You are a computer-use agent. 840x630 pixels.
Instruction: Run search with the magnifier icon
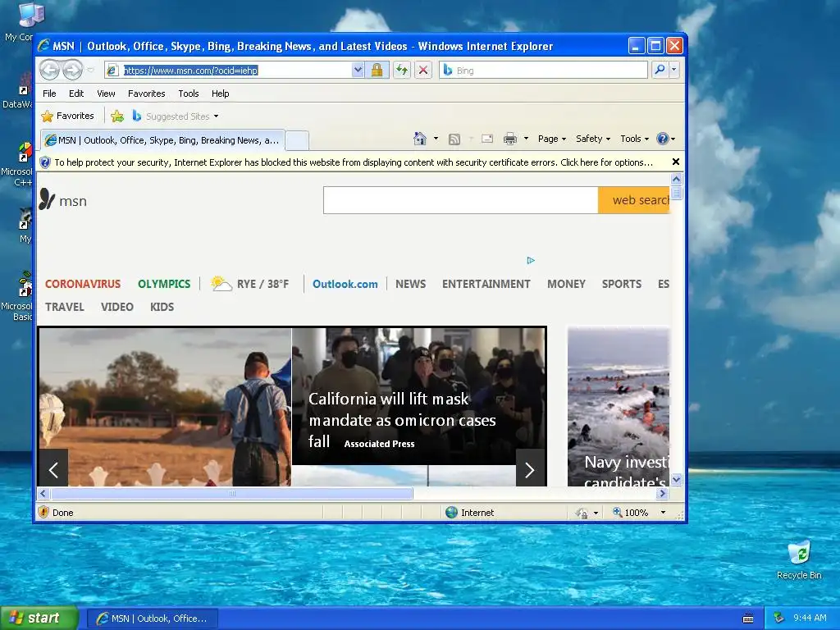tap(660, 70)
